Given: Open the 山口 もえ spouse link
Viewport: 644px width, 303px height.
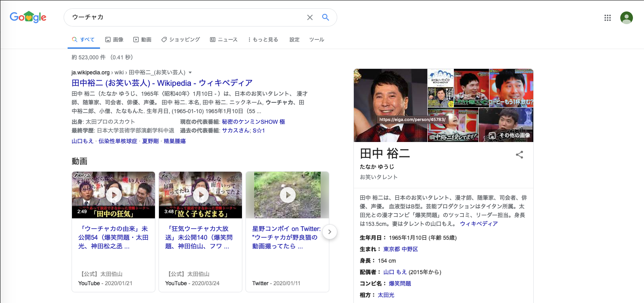Looking at the screenshot, I should [395, 272].
